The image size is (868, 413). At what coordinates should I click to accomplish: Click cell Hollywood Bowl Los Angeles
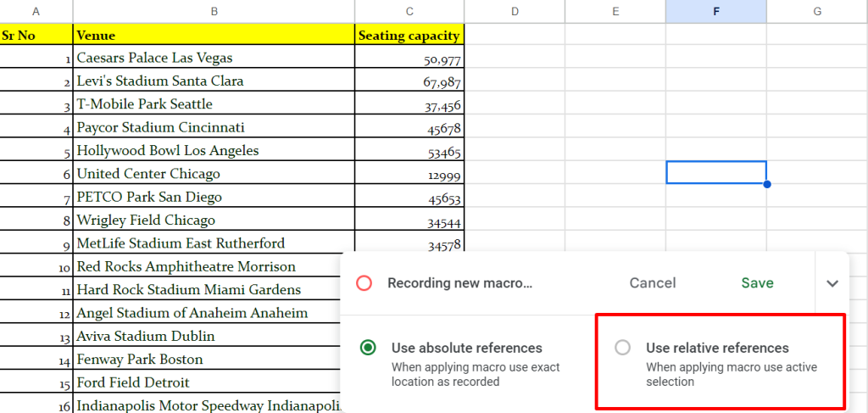coord(214,150)
